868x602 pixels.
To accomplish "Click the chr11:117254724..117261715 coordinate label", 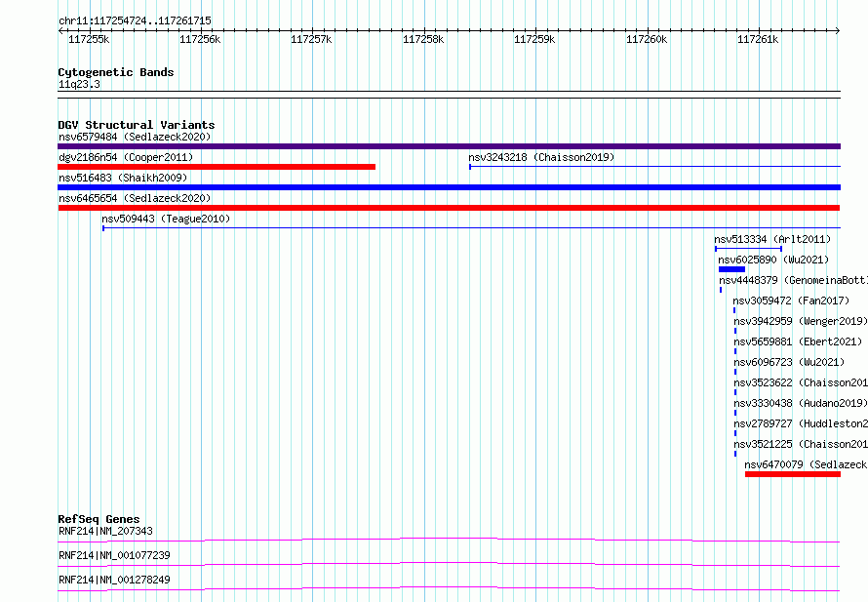I will 135,21.
